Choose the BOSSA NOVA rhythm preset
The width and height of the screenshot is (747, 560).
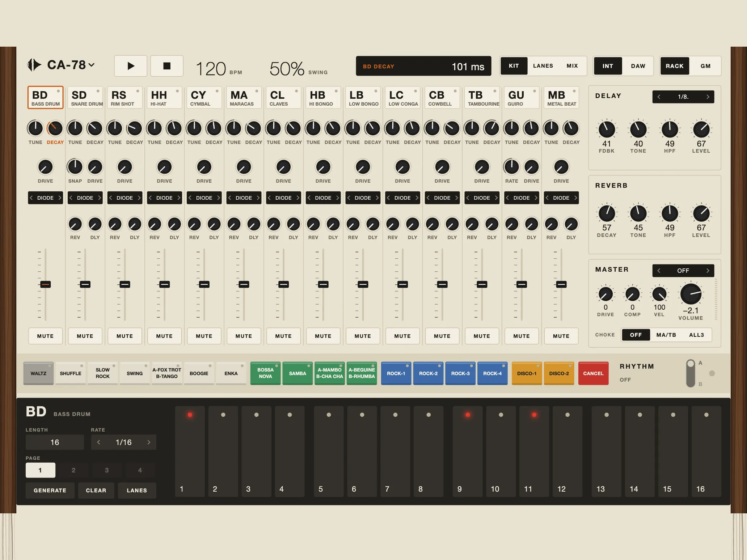click(x=265, y=373)
